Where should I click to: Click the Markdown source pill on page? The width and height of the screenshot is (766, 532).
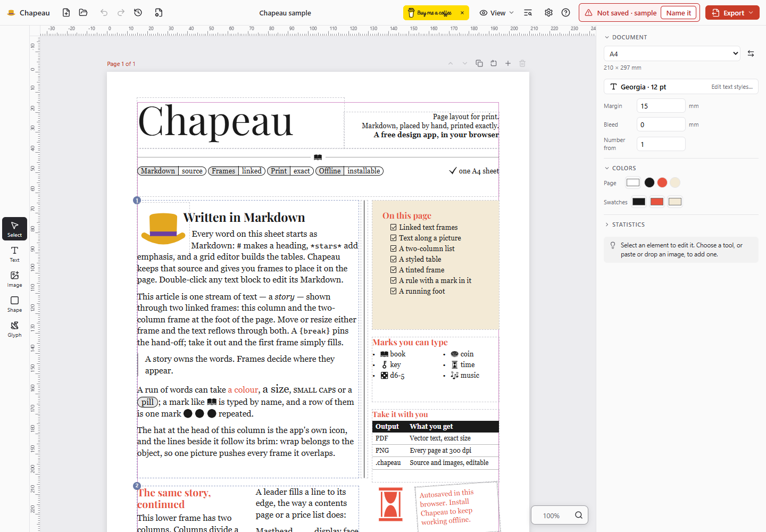(171, 171)
